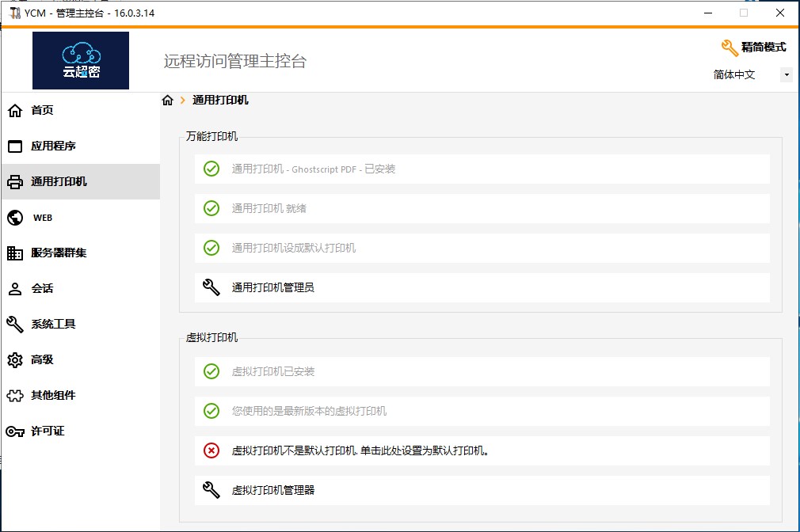Close the YCM window
Viewport: 800px width, 532px height.
click(x=780, y=13)
